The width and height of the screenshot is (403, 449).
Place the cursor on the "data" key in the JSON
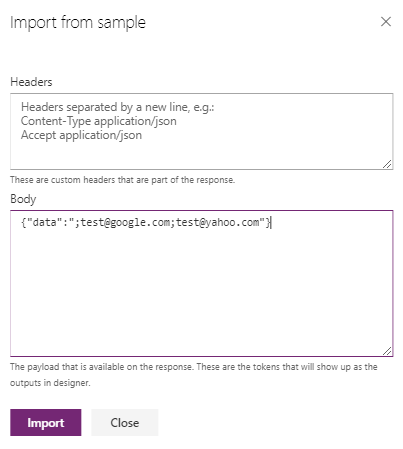coord(42,222)
